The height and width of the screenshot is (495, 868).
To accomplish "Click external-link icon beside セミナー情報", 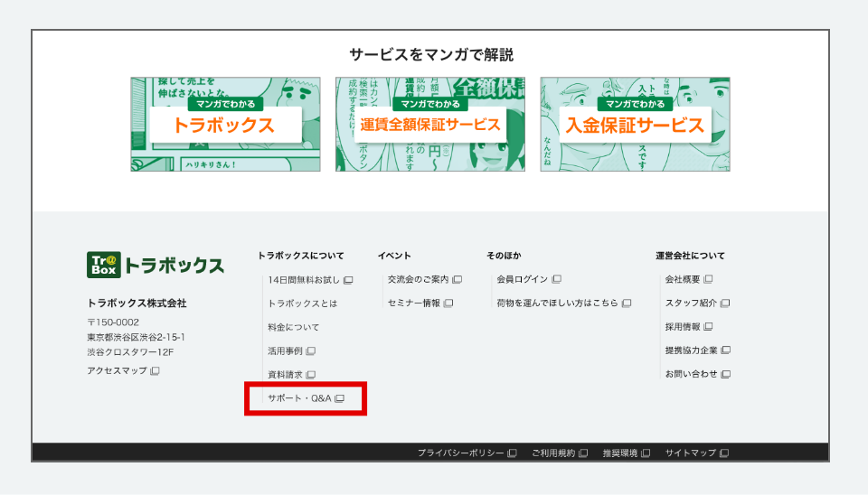I will click(448, 304).
